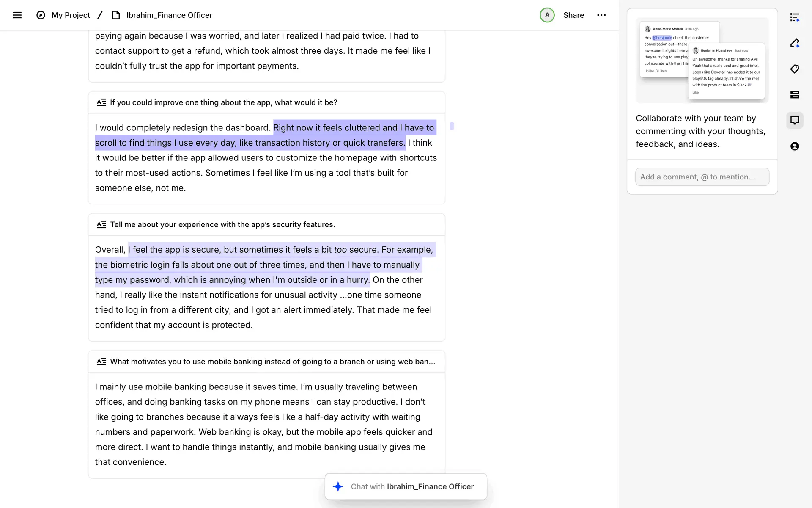Go to My Project breadcrumb

tap(71, 15)
